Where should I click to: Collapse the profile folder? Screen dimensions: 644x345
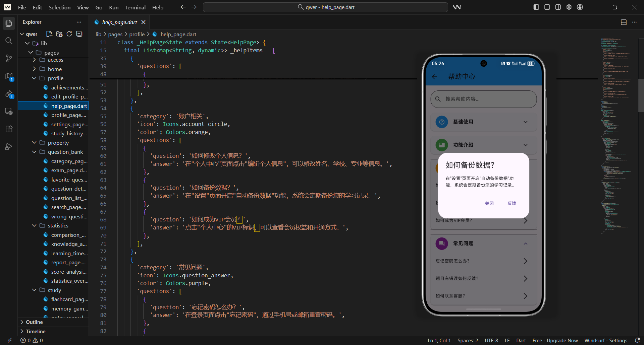34,78
